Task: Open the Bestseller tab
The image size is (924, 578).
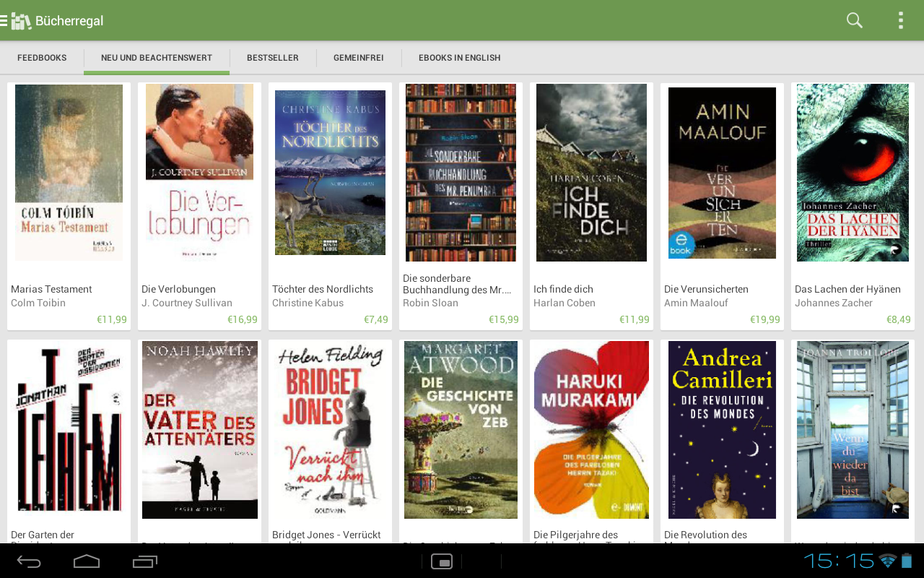Action: [x=273, y=58]
